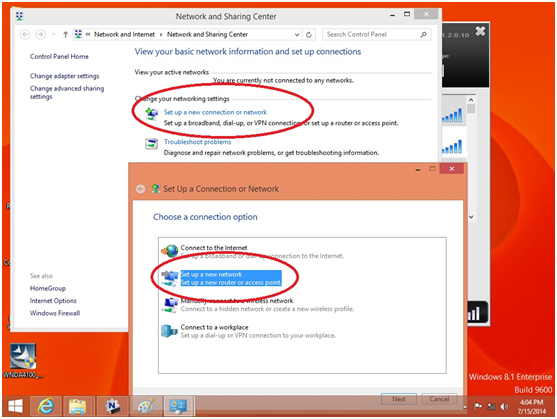This screenshot has width=557, height=419.
Task: Click the Next button in the wizard
Action: (399, 399)
